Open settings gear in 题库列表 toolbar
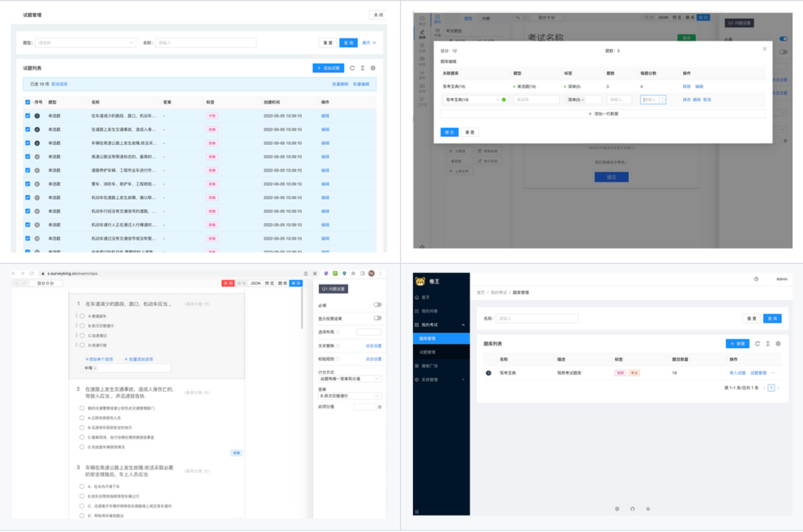Screen dimensions: 803x532 [778, 343]
